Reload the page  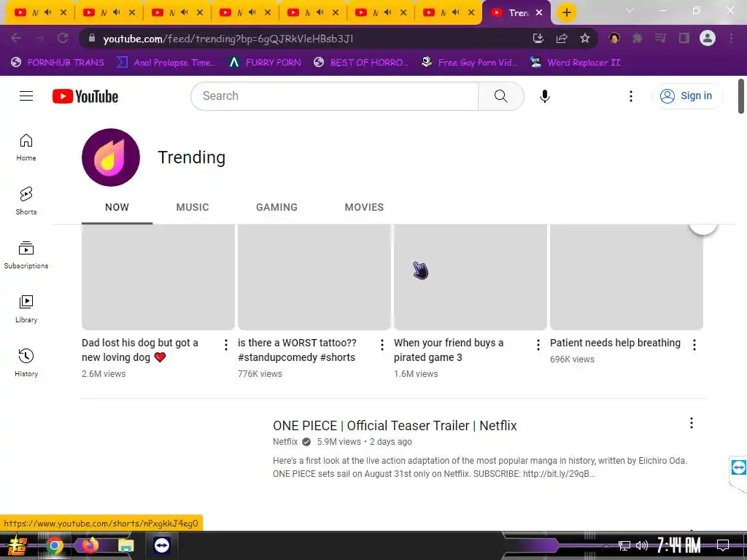point(63,38)
